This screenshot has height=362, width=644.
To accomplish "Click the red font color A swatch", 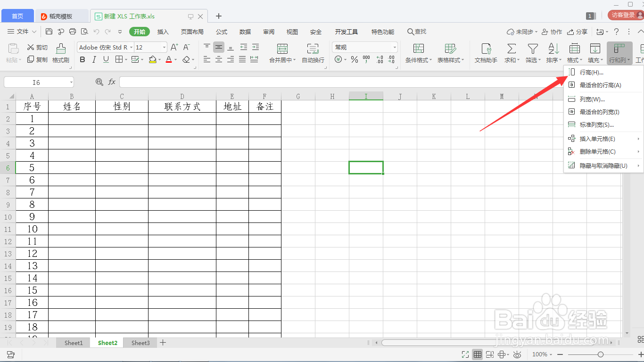I will click(x=169, y=59).
